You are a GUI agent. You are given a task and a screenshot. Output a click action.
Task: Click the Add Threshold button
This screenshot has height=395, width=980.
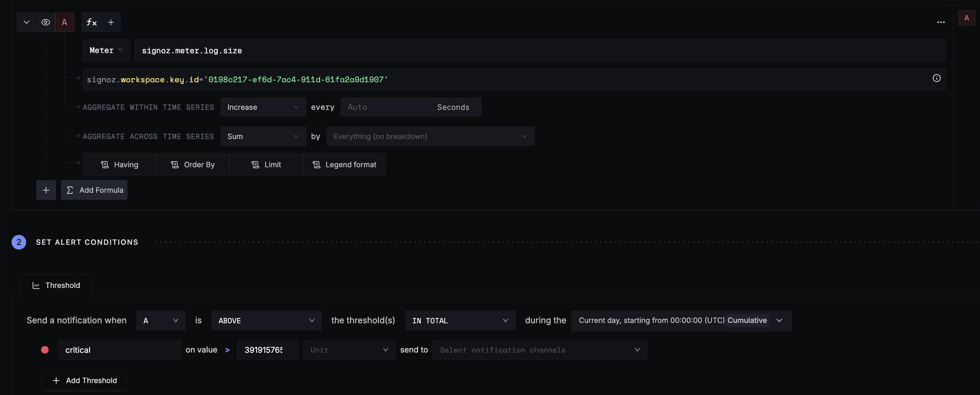84,380
